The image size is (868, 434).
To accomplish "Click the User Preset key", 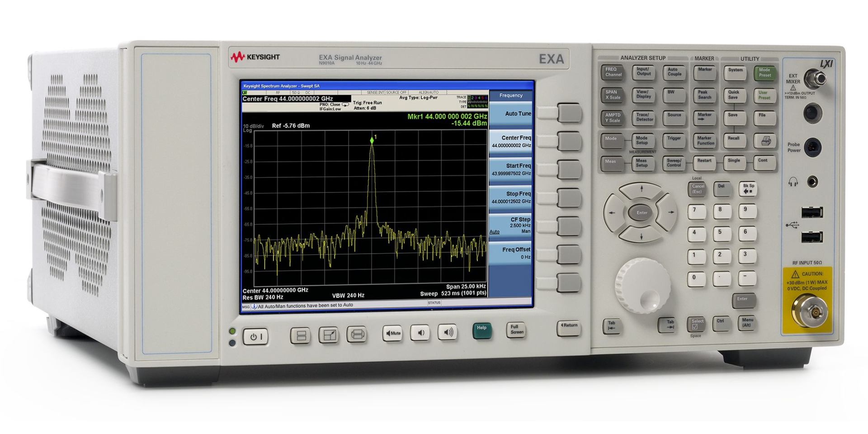I will [x=765, y=96].
